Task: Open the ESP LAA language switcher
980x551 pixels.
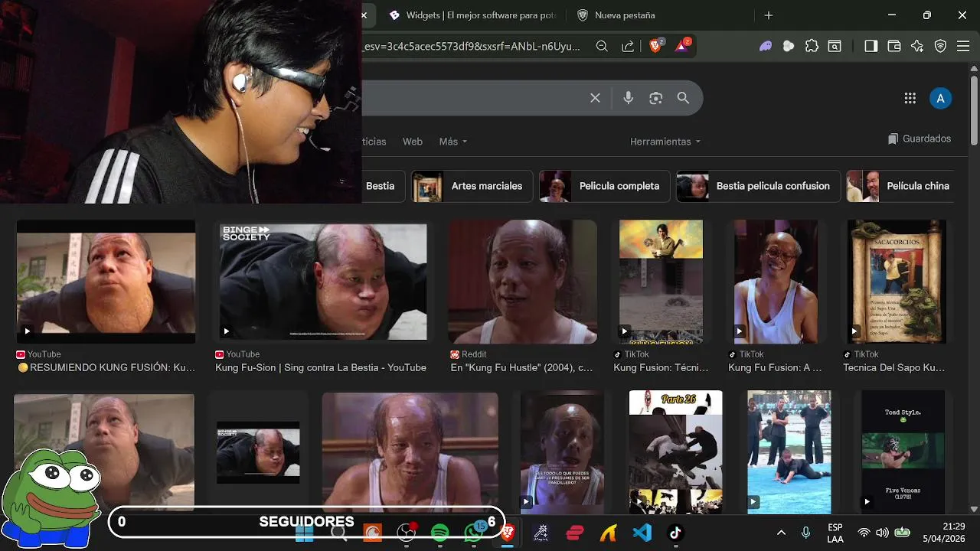Action: [835, 533]
